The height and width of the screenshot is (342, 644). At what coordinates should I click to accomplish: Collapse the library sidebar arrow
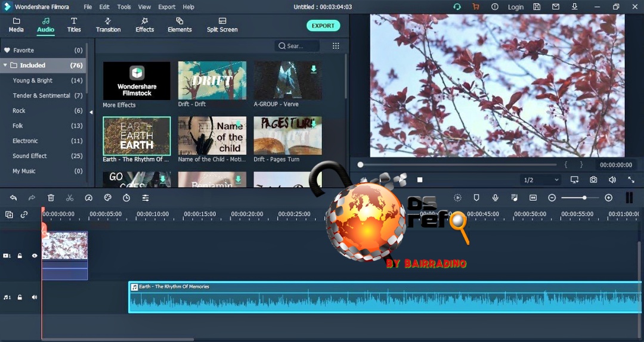click(91, 112)
